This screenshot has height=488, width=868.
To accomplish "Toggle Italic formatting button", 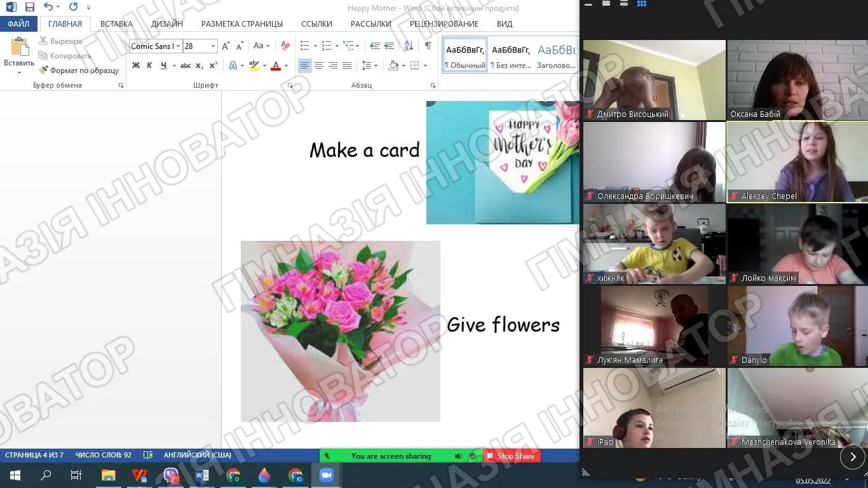I will tap(149, 65).
